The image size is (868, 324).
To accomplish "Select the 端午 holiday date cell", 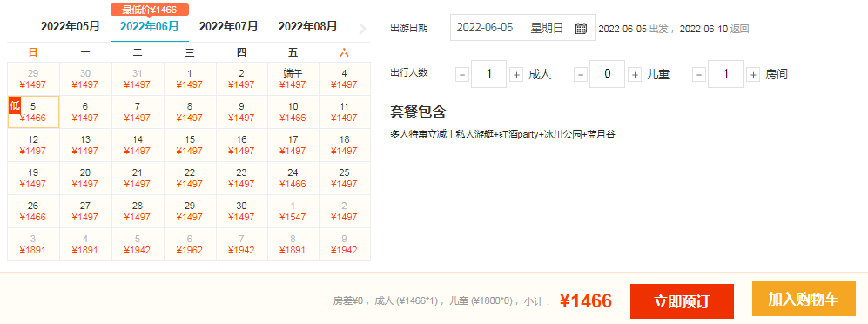I will pos(293,78).
